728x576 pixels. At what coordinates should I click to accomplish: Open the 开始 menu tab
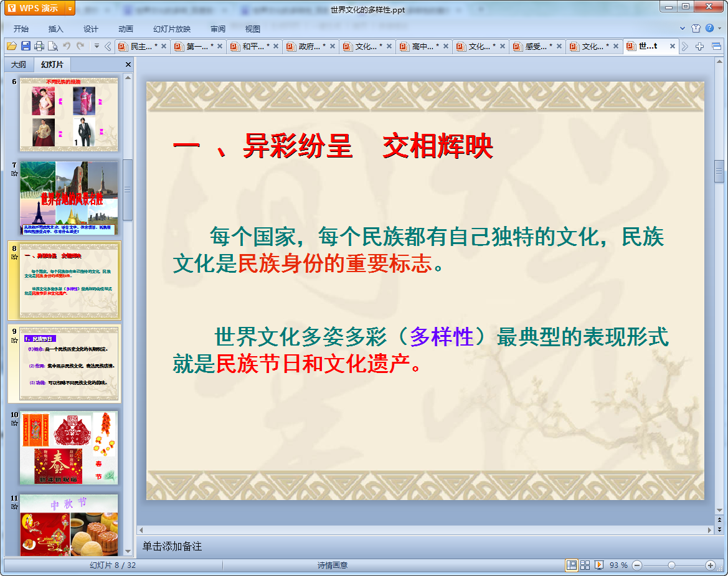pyautogui.click(x=21, y=29)
